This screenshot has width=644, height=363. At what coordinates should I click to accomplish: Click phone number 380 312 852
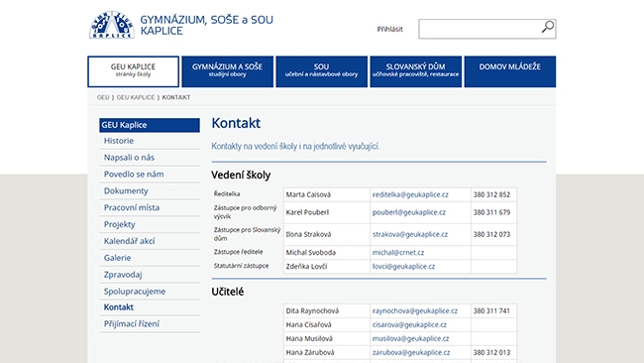tap(491, 194)
